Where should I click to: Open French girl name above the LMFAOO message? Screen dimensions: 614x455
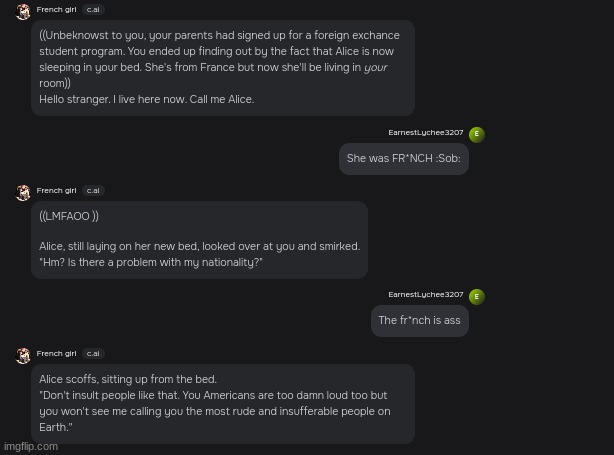(56, 190)
